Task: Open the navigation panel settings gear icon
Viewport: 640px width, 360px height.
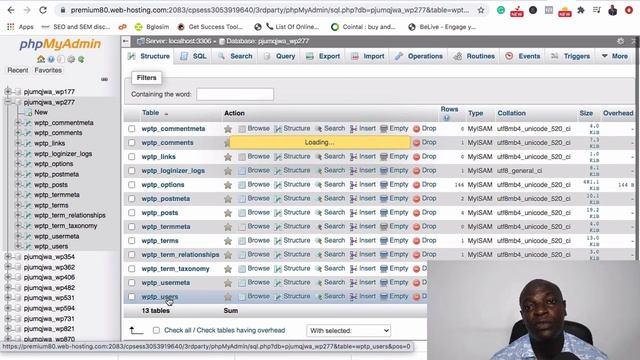Action: pos(71,59)
